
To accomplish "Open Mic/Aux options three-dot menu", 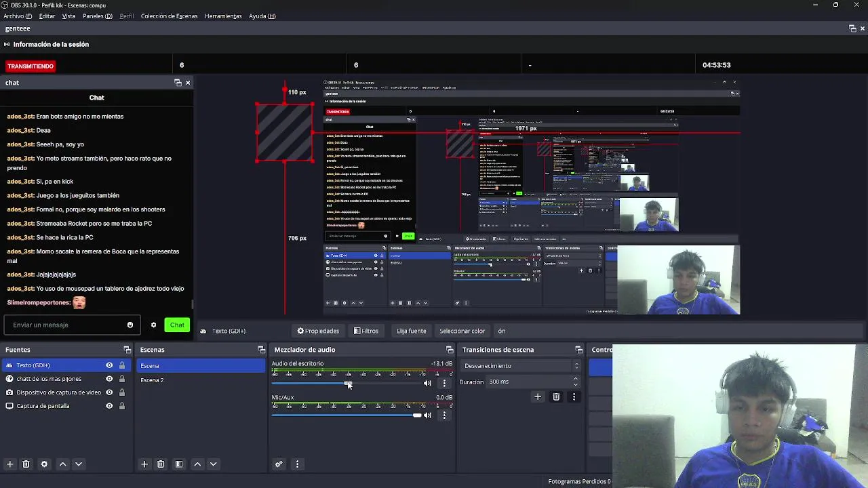I will (x=444, y=415).
